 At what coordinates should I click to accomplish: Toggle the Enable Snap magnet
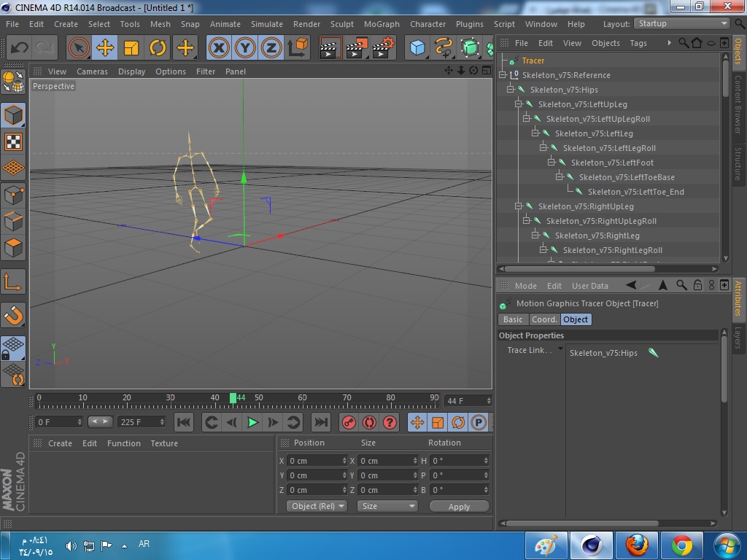(13, 315)
